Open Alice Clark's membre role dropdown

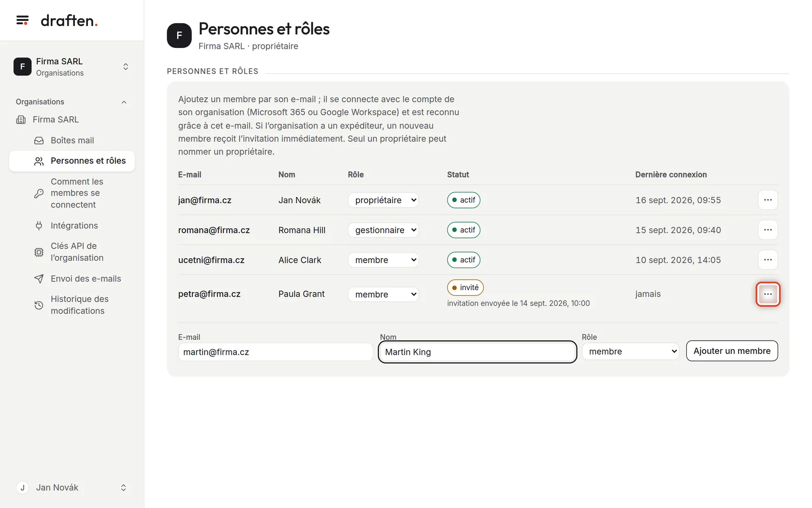click(383, 260)
